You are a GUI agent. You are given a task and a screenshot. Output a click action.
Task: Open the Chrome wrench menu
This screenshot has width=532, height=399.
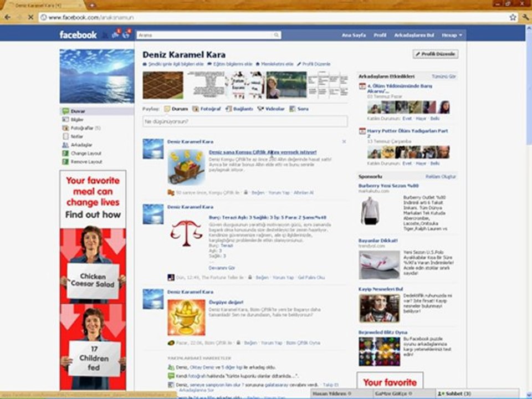(526, 17)
